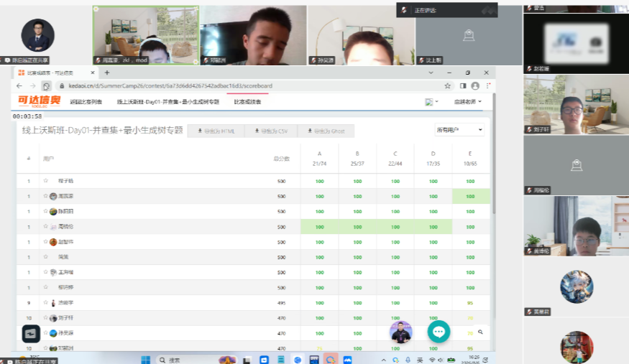The width and height of the screenshot is (629, 364).
Task: Star the second scoreboard row with highlighted E cell
Action: point(46,196)
